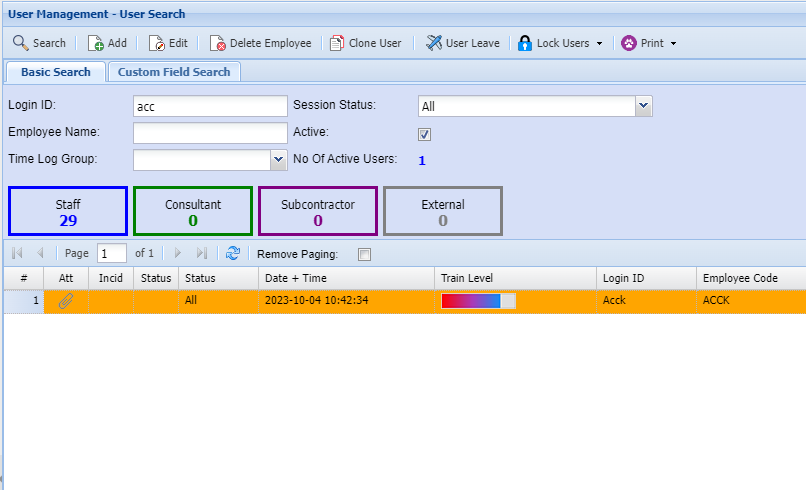Click the Search magnifier icon
Screen dimensions: 806x490
pyautogui.click(x=21, y=43)
